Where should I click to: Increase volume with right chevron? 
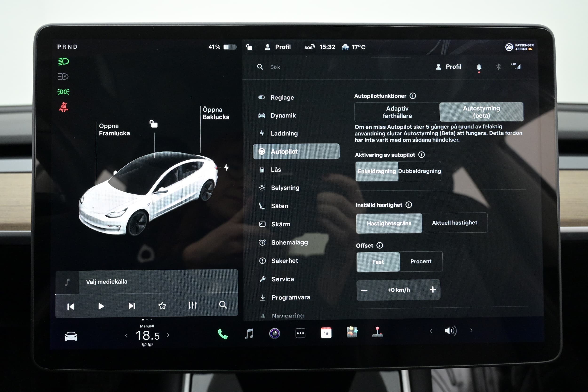tap(471, 330)
